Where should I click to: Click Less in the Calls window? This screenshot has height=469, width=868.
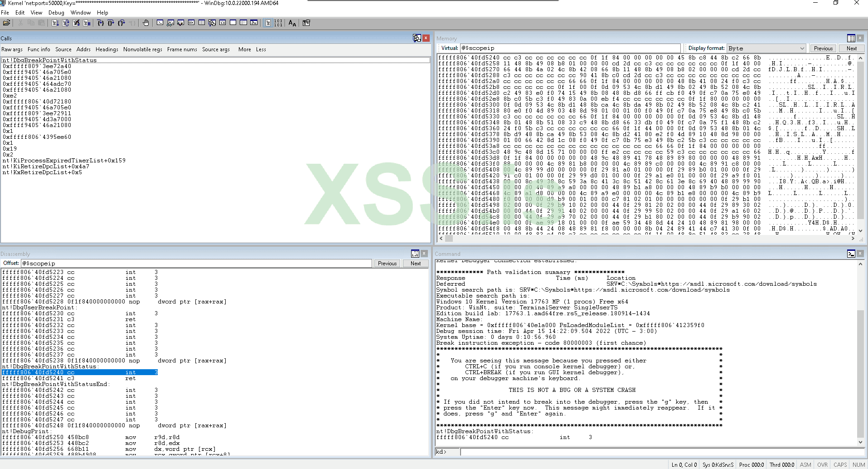coord(261,49)
